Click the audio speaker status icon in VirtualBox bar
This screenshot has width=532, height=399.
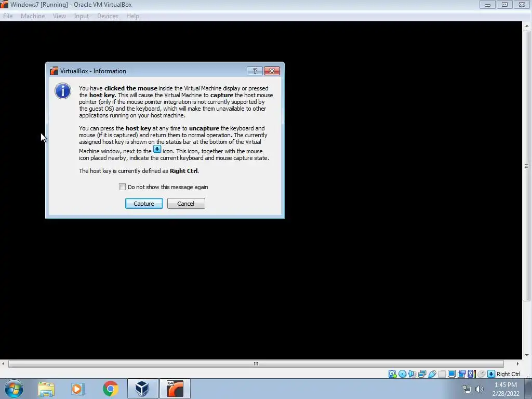coord(412,374)
